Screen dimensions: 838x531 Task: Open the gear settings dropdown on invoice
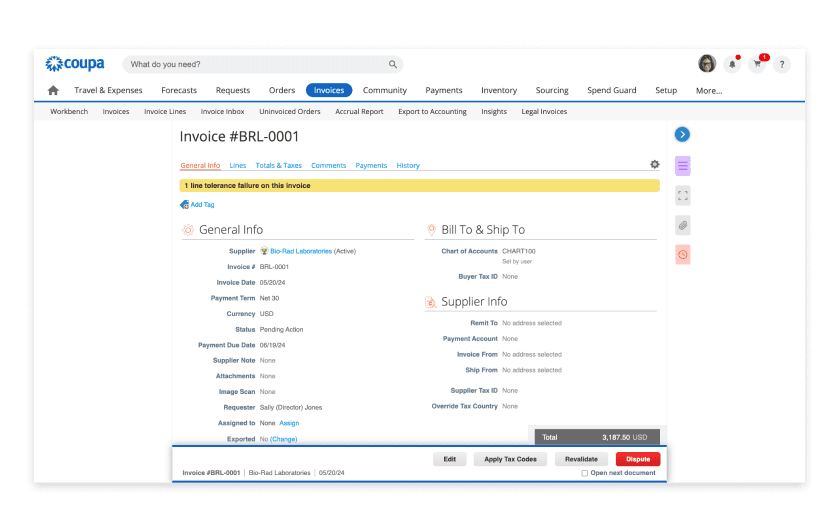655,164
